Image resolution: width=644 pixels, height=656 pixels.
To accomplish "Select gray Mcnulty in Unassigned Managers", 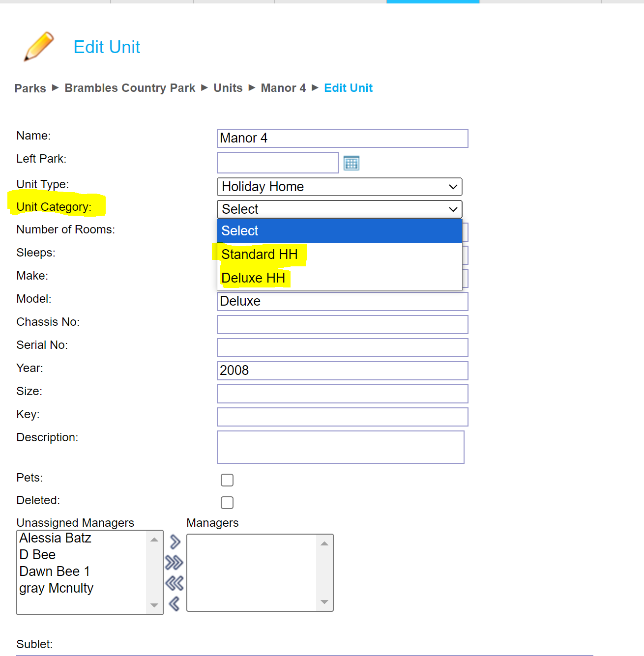I will coord(56,588).
